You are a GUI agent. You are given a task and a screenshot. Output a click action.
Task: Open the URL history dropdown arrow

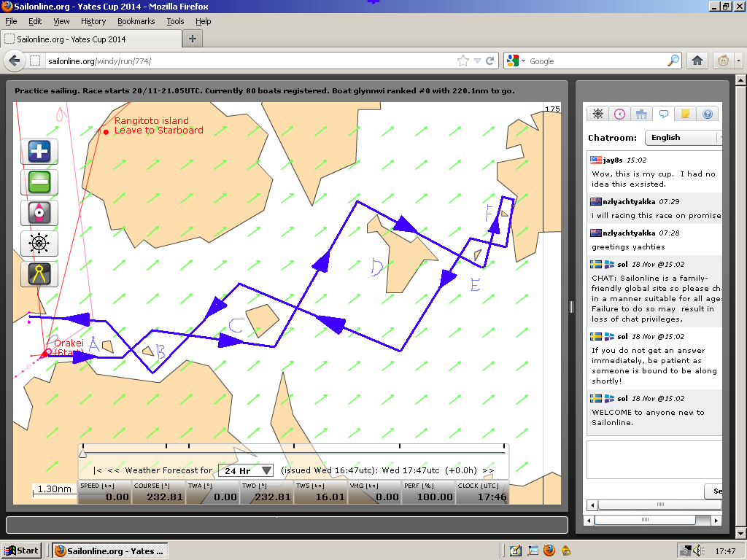477,61
